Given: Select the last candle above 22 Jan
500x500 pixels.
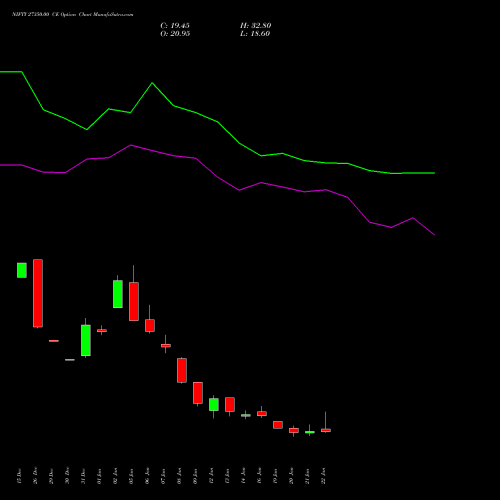Looking at the screenshot, I should (x=326, y=430).
